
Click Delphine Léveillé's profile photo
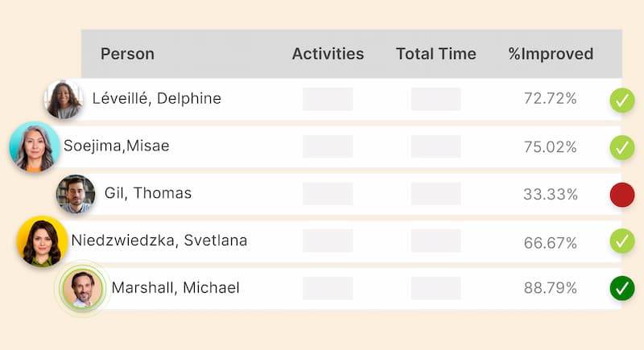point(64,100)
